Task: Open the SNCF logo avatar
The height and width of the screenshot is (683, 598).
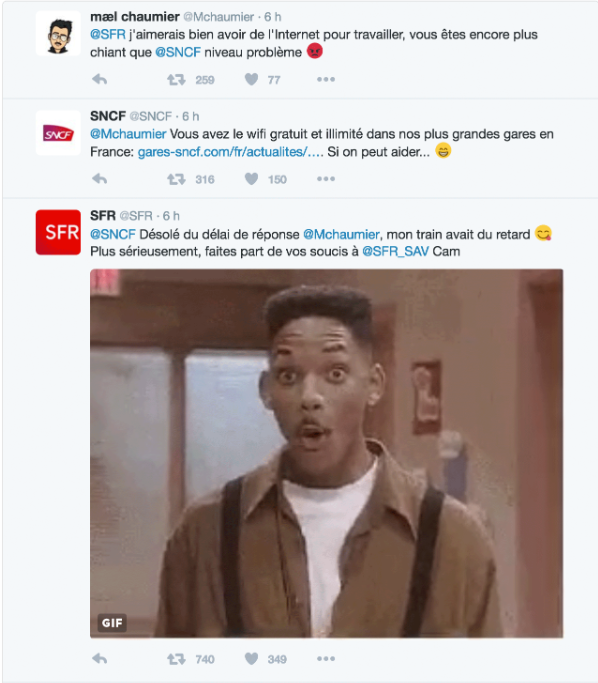Action: click(58, 133)
